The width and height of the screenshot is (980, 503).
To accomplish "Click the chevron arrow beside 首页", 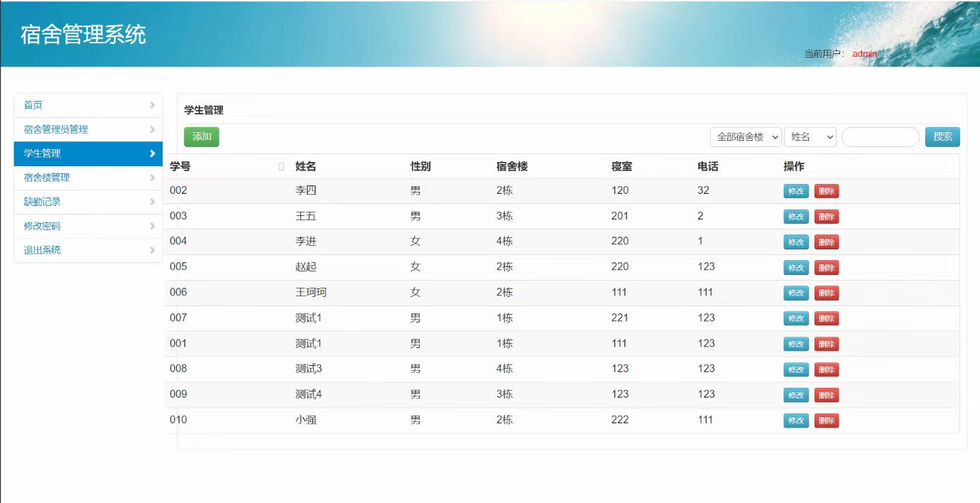I will 153,105.
